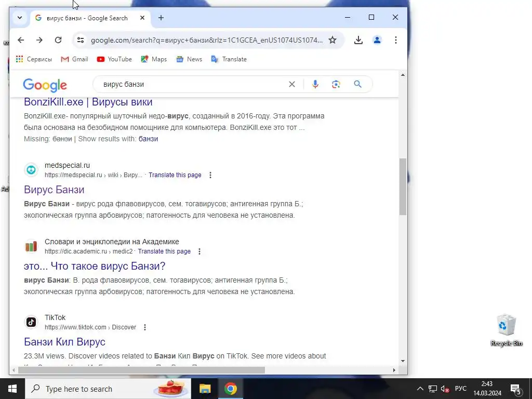The image size is (532, 399).
Task: Show results with банзи link
Action: (148, 139)
